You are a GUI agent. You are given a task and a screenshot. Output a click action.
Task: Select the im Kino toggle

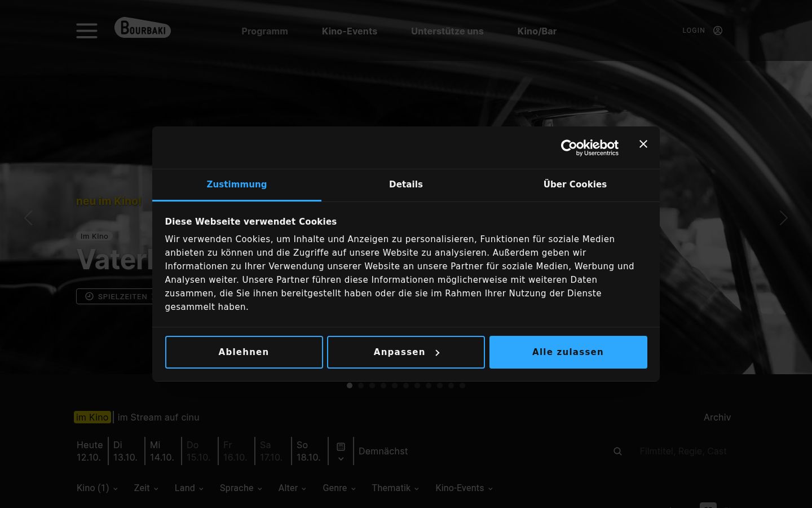click(92, 417)
